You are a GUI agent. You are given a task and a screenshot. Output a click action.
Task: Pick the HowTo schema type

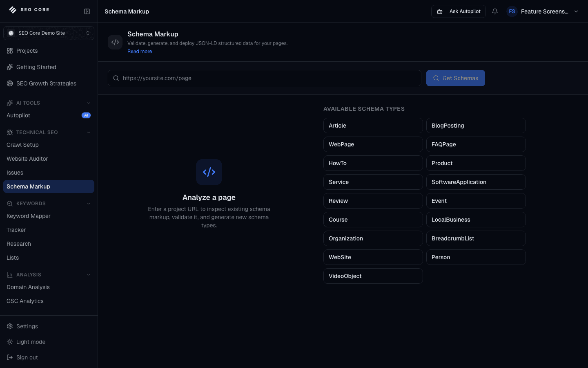pos(373,163)
